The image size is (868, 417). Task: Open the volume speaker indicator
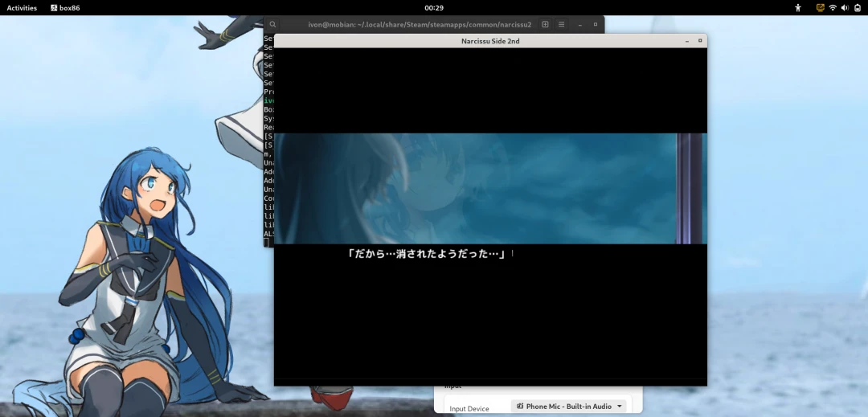point(845,8)
